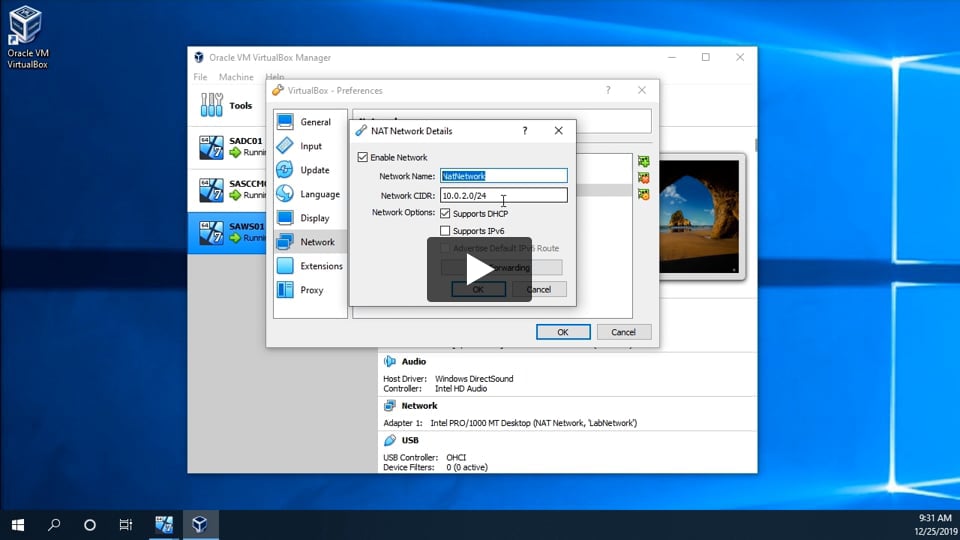Open the Language preferences category
This screenshot has width=960, height=540.
[x=310, y=194]
